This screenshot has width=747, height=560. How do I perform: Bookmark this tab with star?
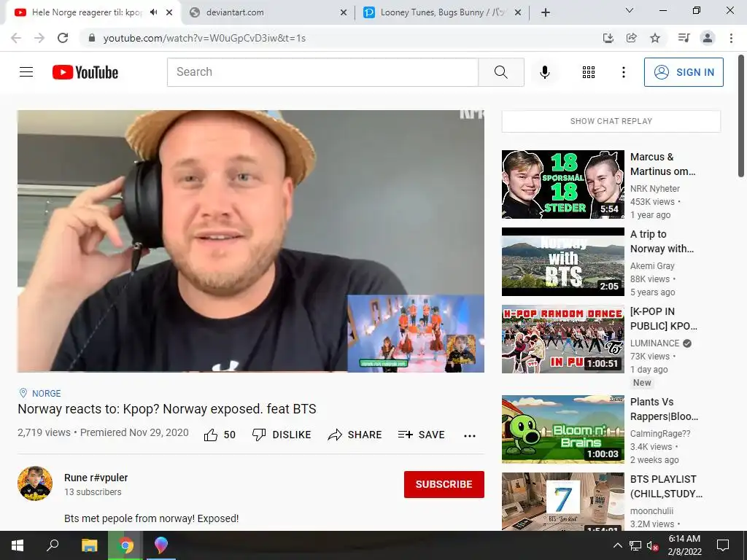click(655, 38)
